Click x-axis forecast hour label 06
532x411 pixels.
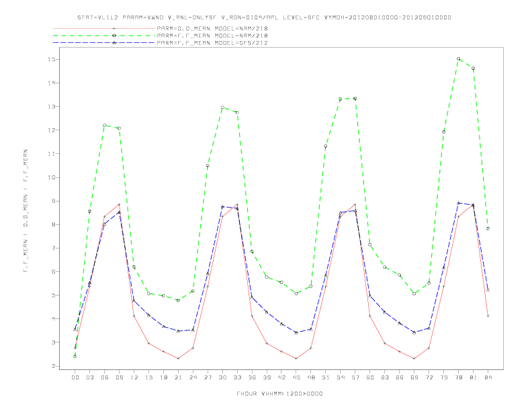(x=105, y=377)
